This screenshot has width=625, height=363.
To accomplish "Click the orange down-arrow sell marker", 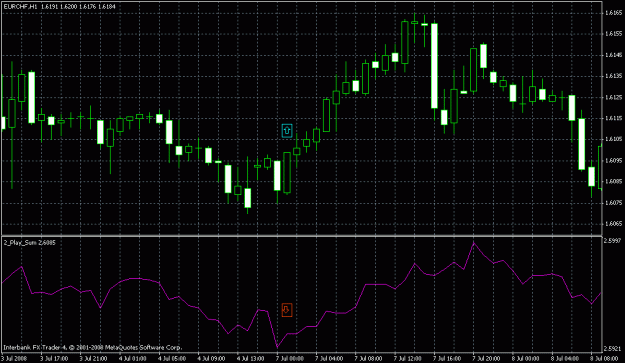I will (287, 310).
